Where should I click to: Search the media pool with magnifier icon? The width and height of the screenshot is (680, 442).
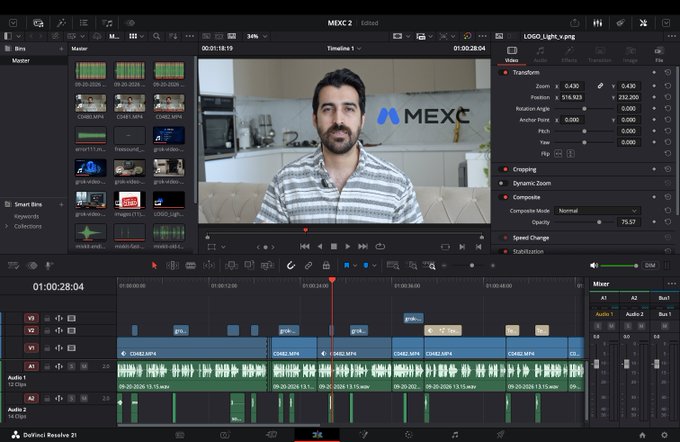pyautogui.click(x=157, y=36)
